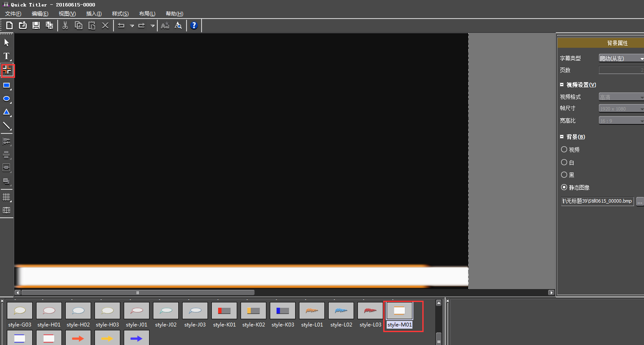The width and height of the screenshot is (644, 345).
Task: Click the style list scroll-up arrow
Action: (439, 303)
